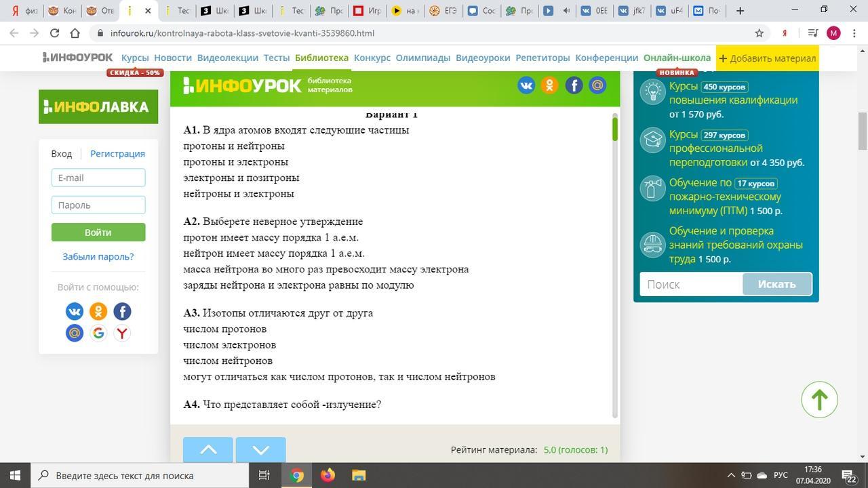Click the 'Добавить материал' button
Image resolution: width=868 pixels, height=488 pixels.
pos(767,58)
